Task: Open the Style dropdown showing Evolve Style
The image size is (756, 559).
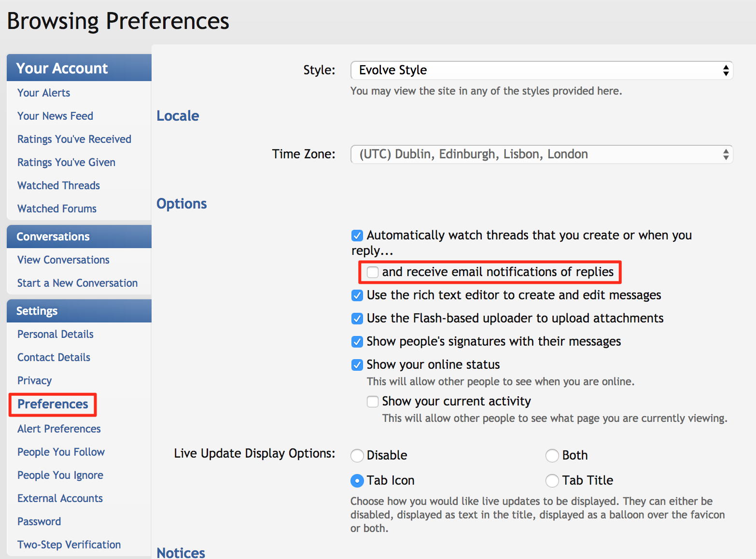Action: pyautogui.click(x=541, y=70)
